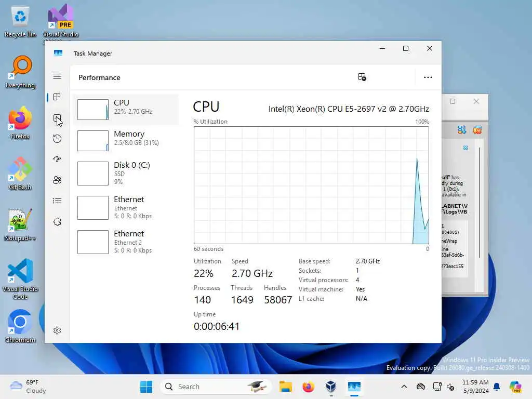Screen dimensions: 532x399
Task: Click the 2.70 GHz speed value
Action: tap(252, 273)
